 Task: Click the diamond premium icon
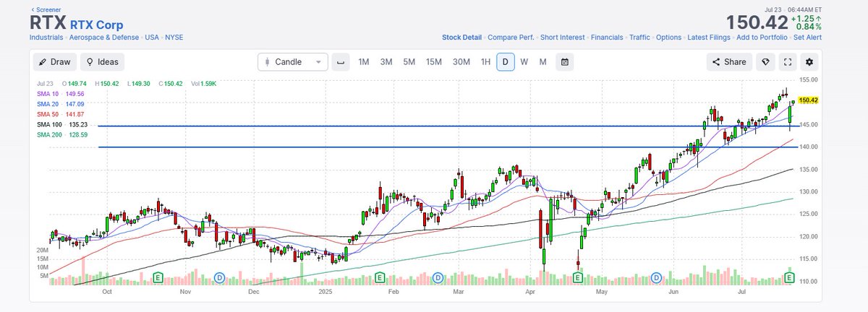766,62
